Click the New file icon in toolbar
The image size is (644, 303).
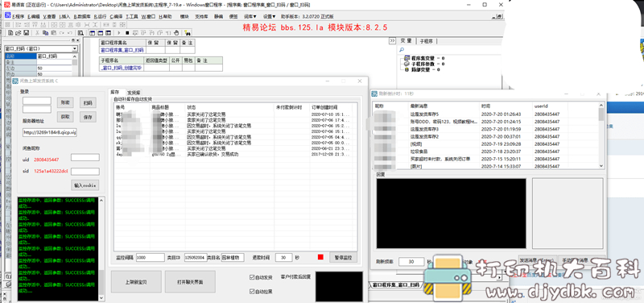pos(10,32)
